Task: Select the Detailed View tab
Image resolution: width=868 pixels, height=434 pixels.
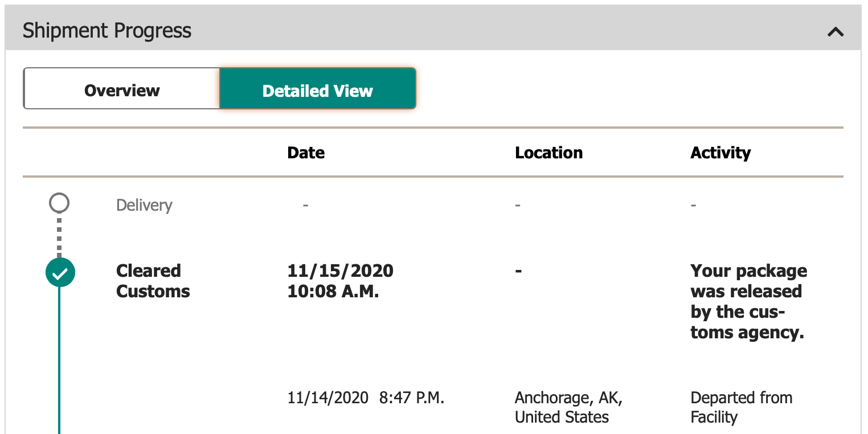Action: [318, 89]
